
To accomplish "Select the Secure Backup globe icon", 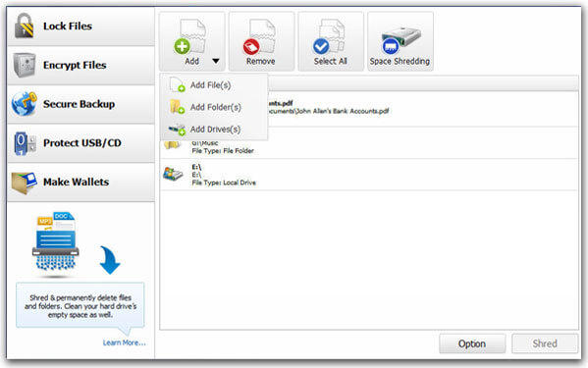I will click(x=24, y=103).
